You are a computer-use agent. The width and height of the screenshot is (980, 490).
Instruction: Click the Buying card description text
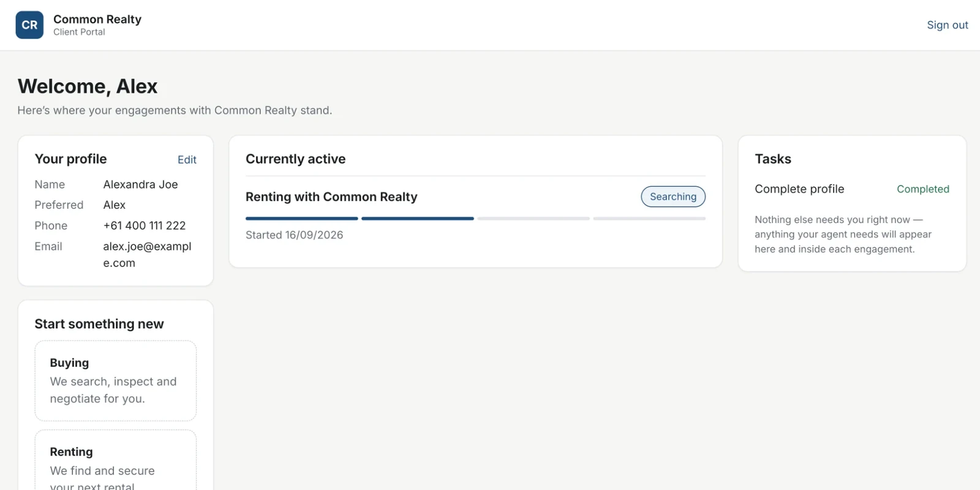113,390
